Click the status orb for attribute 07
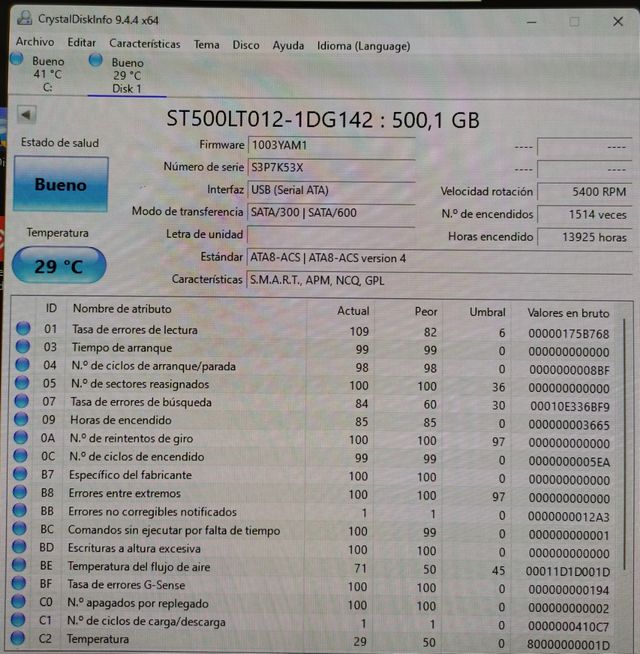The height and width of the screenshot is (654, 640). pos(22,401)
